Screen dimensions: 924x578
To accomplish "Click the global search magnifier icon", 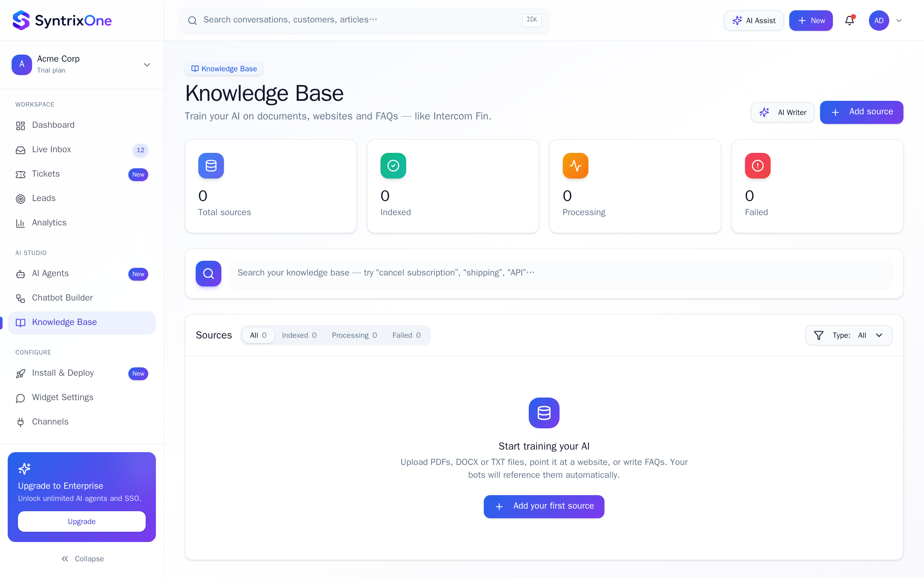I will pos(193,21).
